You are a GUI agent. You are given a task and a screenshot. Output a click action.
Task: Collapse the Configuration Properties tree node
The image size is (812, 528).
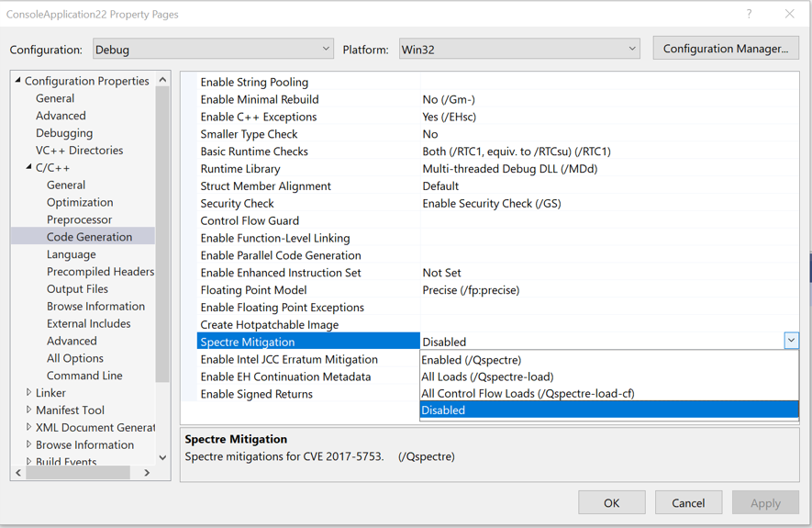coord(18,81)
